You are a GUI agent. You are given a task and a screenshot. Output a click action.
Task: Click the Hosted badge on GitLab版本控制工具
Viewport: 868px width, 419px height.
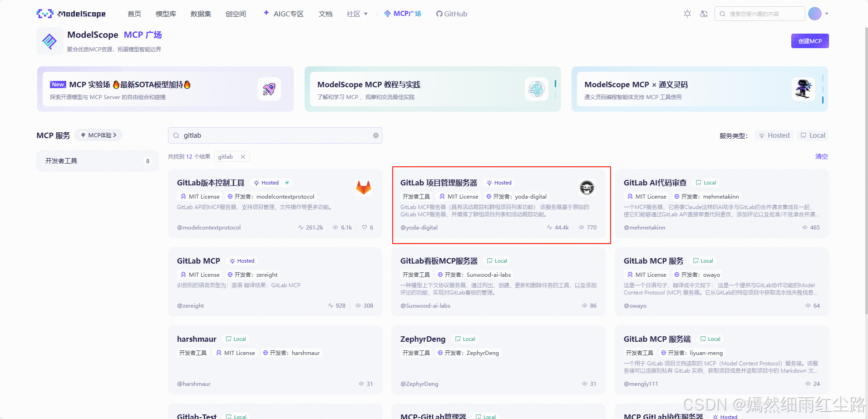(x=266, y=183)
